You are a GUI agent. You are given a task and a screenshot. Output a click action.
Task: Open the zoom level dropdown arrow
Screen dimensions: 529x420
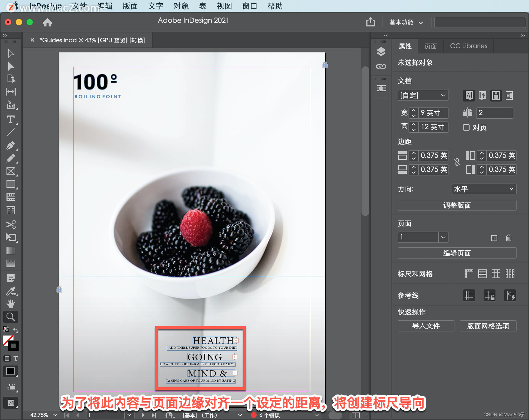[x=55, y=415]
